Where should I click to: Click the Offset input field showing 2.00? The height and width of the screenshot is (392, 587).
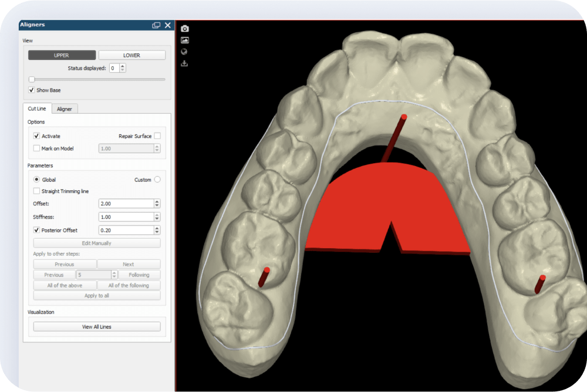coord(126,204)
